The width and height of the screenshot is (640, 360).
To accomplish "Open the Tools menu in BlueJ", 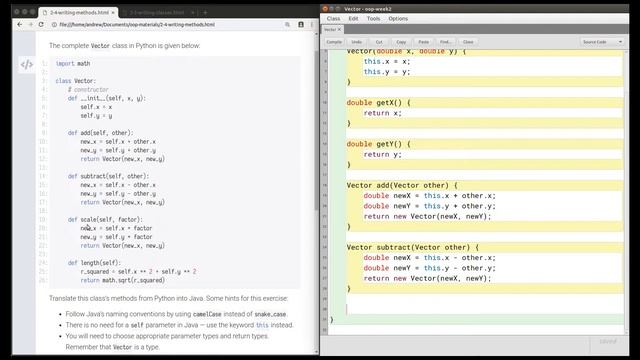I will point(373,19).
